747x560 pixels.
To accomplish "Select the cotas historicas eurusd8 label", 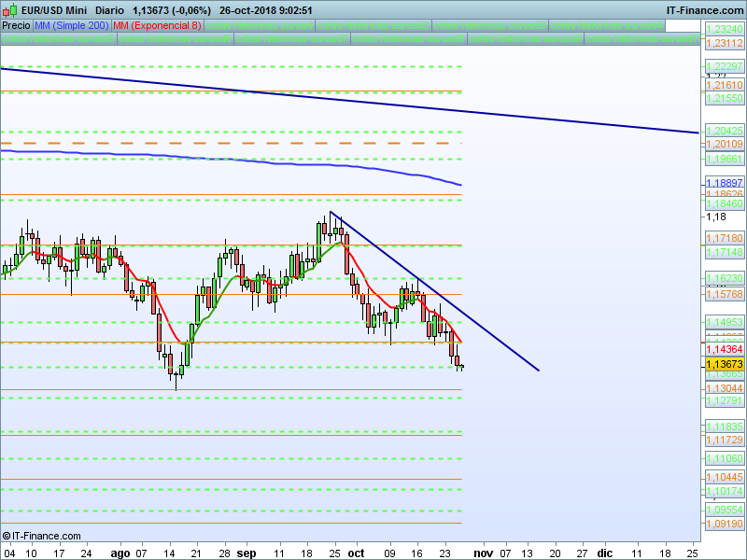I will tap(409, 38).
